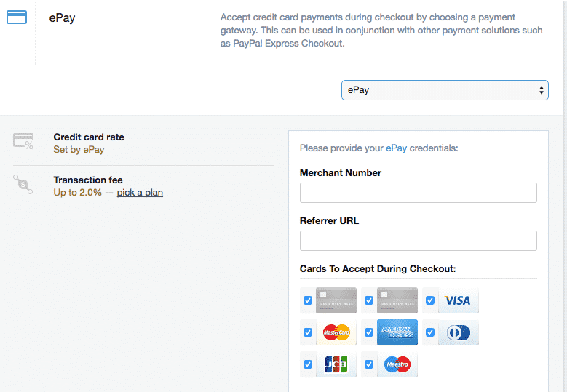Viewport: 567px width, 392px height.
Task: Click the Diners Club card logo
Action: coord(458,332)
